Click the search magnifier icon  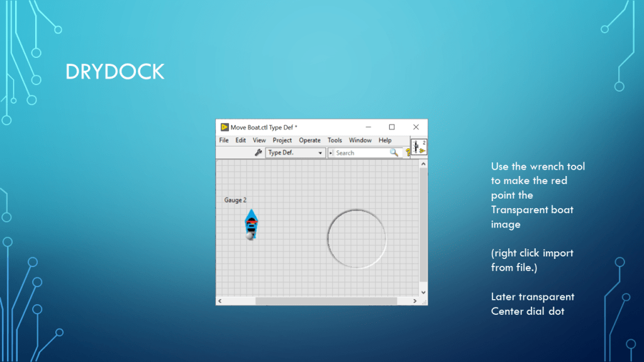coord(394,153)
